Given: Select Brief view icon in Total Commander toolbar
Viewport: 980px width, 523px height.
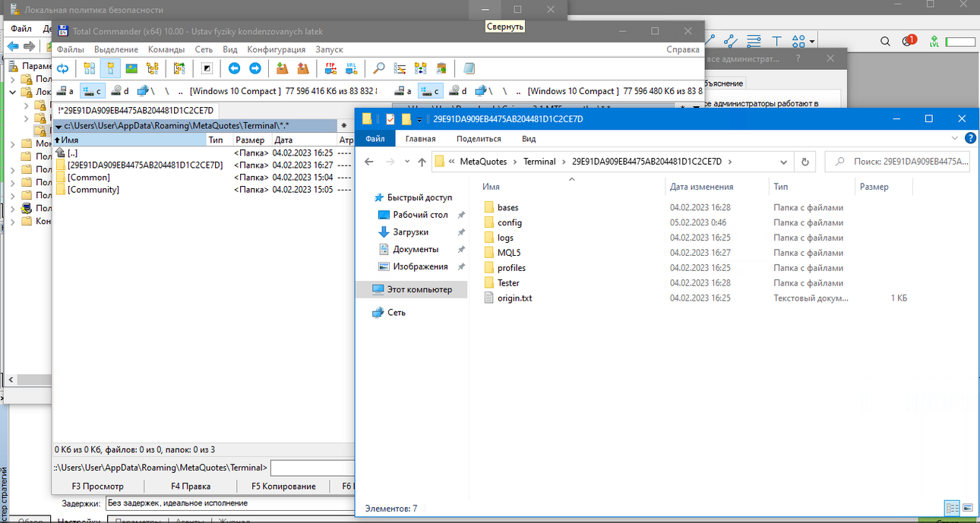Looking at the screenshot, I should point(90,68).
